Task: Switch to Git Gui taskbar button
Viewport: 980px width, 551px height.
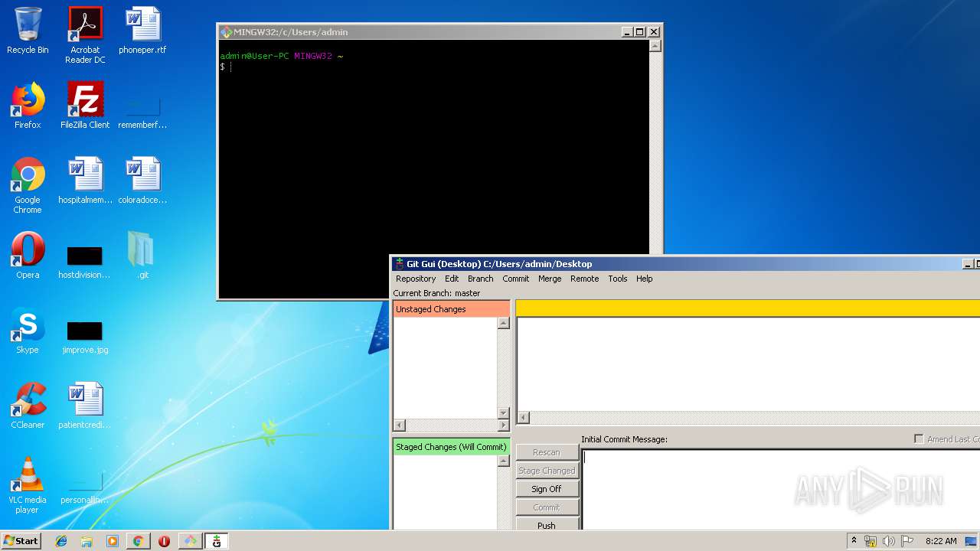Action: click(217, 541)
